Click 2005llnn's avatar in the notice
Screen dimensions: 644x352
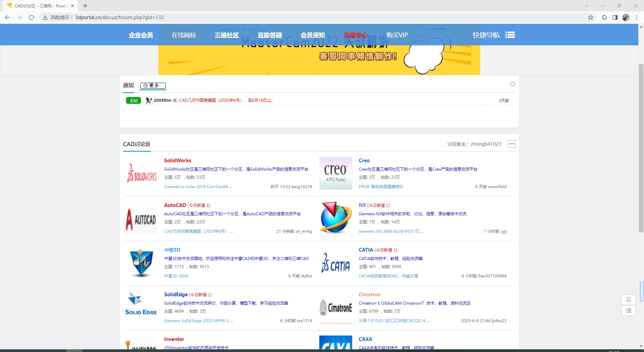tap(149, 100)
